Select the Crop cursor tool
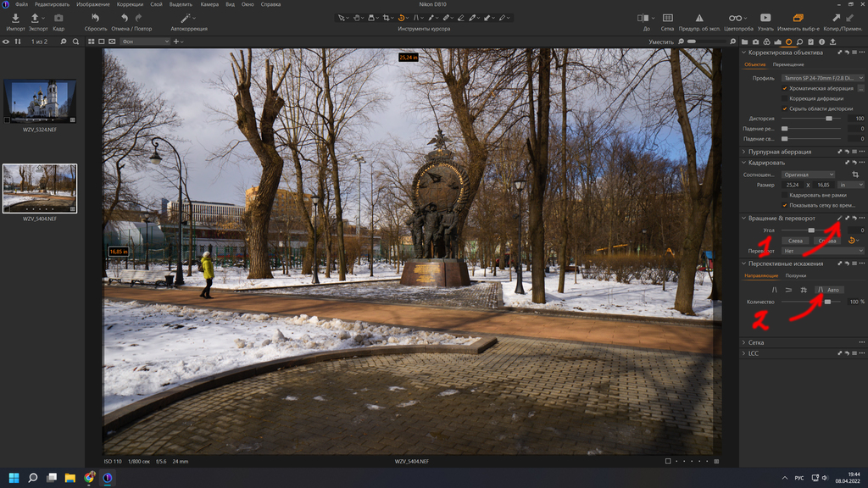 click(386, 17)
